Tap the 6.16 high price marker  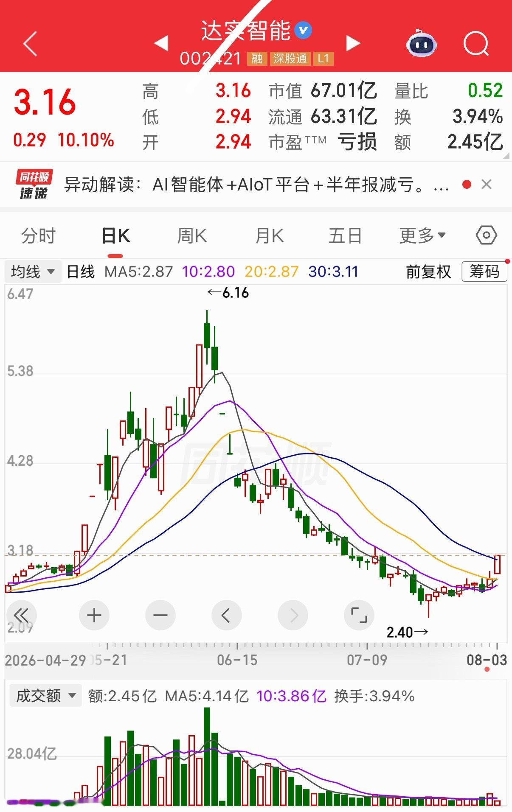tap(228, 293)
